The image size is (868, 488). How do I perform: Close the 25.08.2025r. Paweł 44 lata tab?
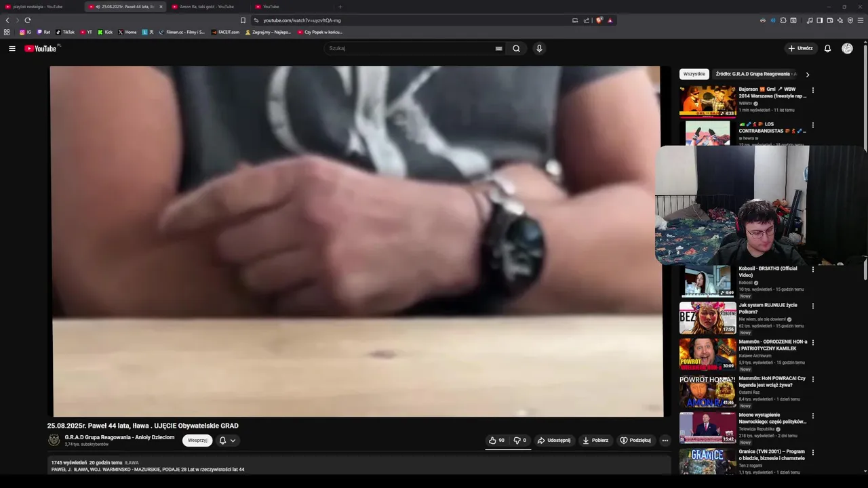click(161, 7)
